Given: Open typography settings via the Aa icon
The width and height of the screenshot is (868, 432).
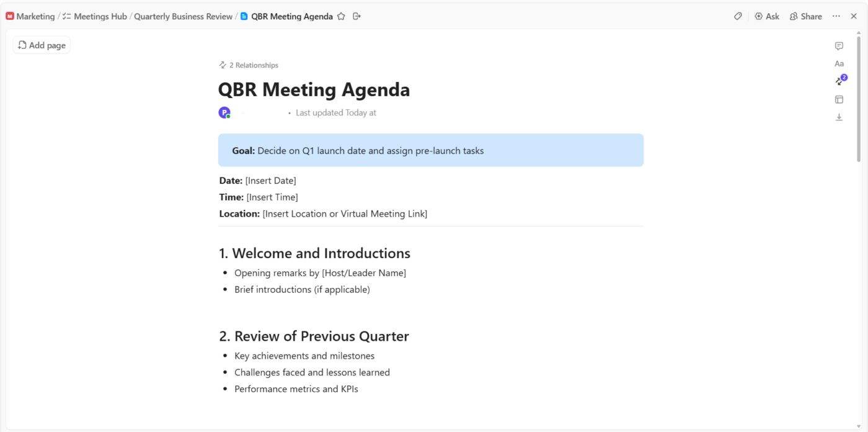Looking at the screenshot, I should (839, 63).
